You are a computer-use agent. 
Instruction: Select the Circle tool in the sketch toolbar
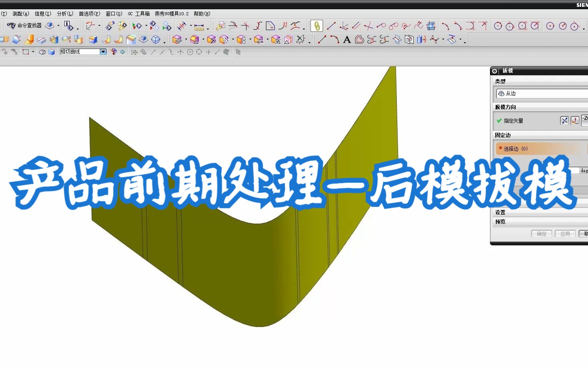(498, 25)
